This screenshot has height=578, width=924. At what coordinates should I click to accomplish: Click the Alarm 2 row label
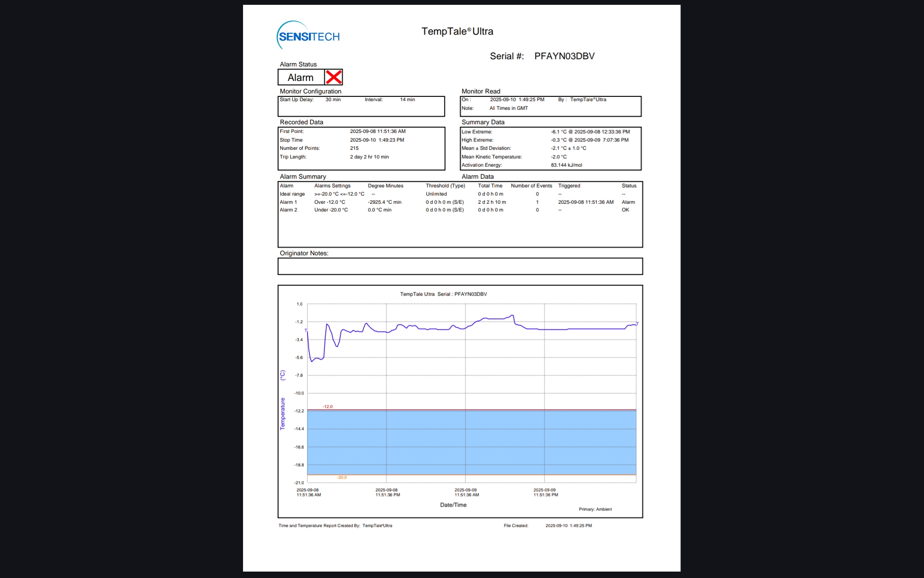click(289, 210)
